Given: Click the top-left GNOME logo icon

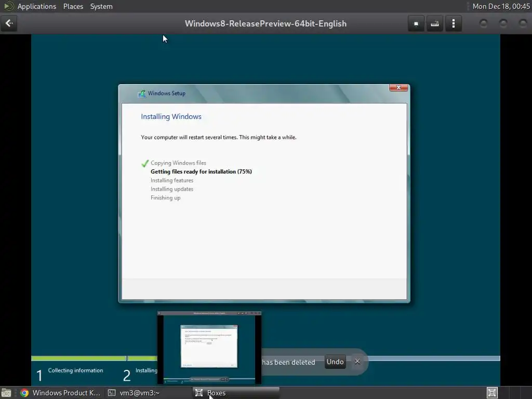Looking at the screenshot, I should pos(8,6).
